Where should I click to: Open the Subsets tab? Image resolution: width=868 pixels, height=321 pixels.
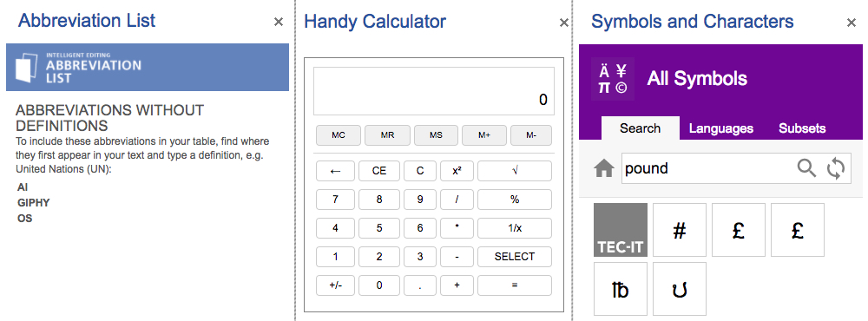(x=802, y=128)
